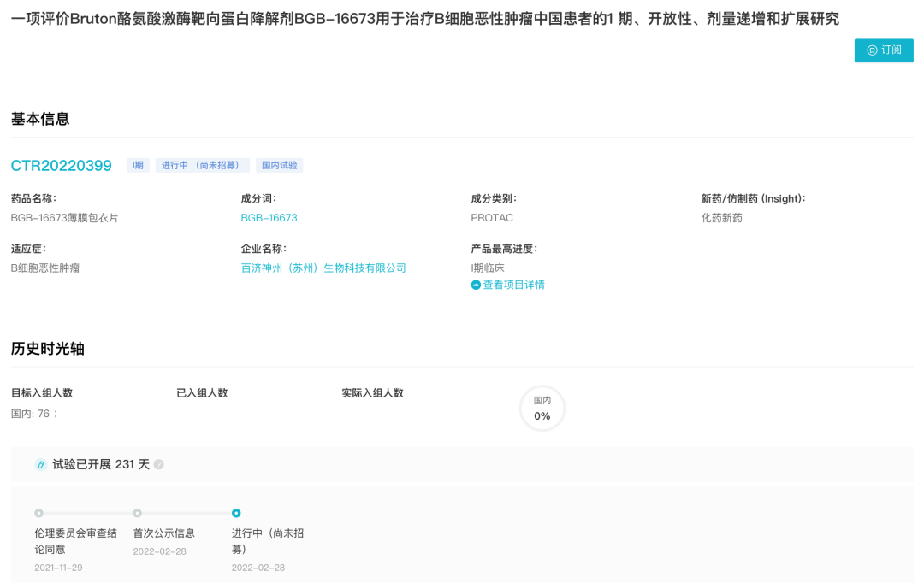Image resolution: width=924 pixels, height=583 pixels.
Task: Open the BGB-16673 ingredient link
Action: tap(269, 218)
